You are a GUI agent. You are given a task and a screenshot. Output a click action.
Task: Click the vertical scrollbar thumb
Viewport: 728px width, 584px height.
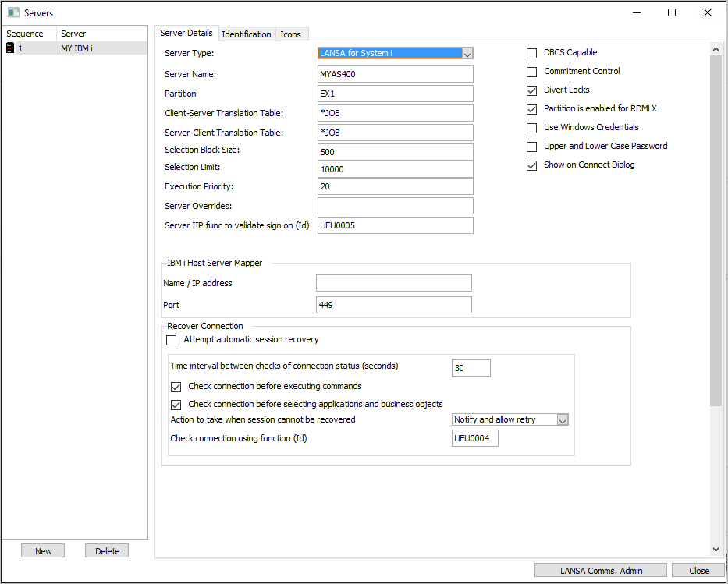[x=716, y=226]
